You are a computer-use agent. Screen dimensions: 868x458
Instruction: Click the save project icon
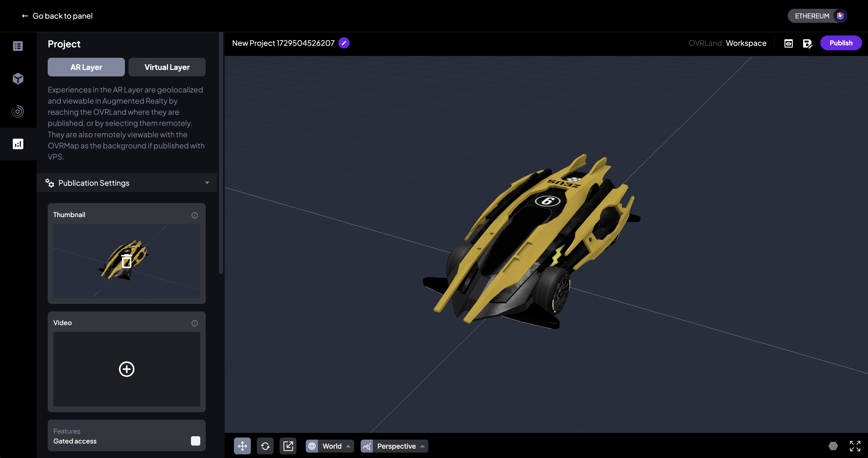click(807, 44)
